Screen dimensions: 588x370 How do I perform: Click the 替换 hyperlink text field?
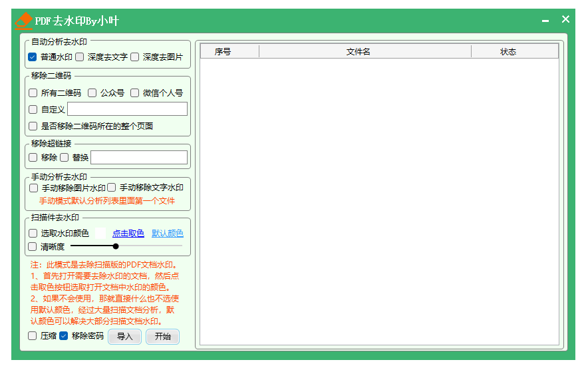139,158
